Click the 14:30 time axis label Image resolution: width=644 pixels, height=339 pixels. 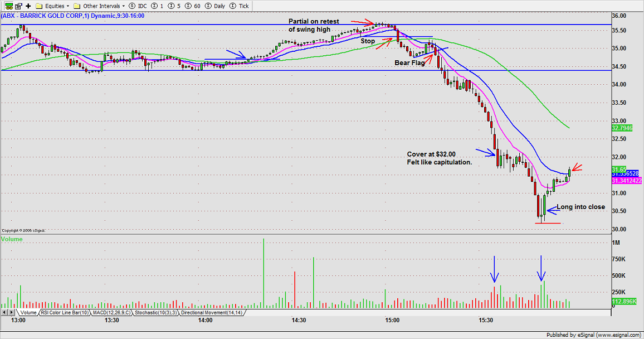299,320
